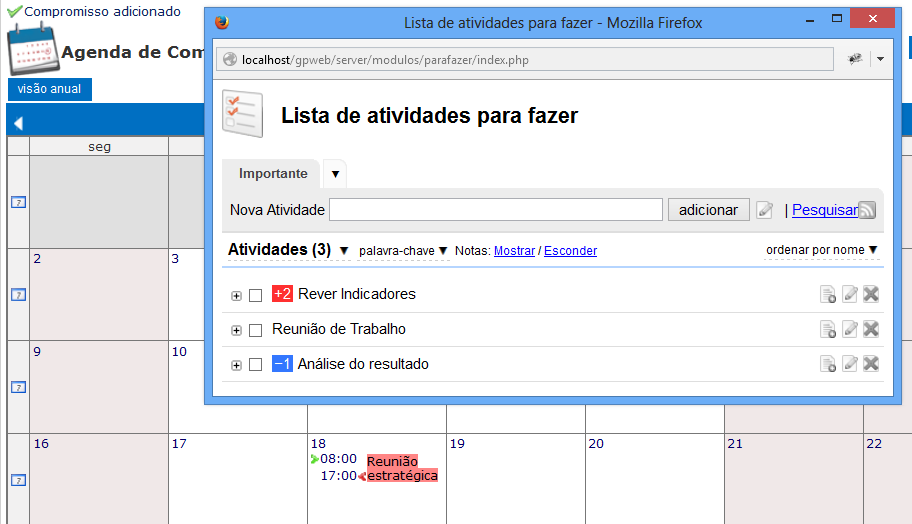912x524 pixels.
Task: Click the note icon for Rever Indicadores
Action: (828, 294)
